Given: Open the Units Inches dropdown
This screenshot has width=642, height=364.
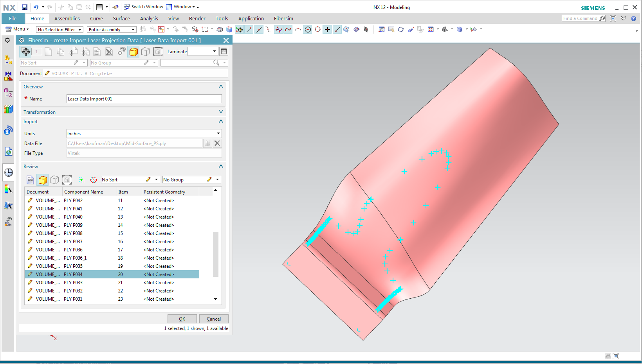Looking at the screenshot, I should (x=144, y=133).
